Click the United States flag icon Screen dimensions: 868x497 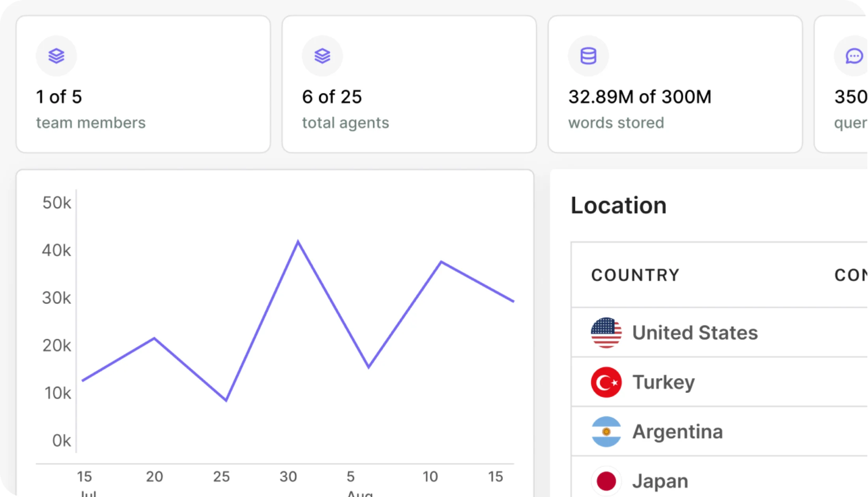pyautogui.click(x=606, y=333)
